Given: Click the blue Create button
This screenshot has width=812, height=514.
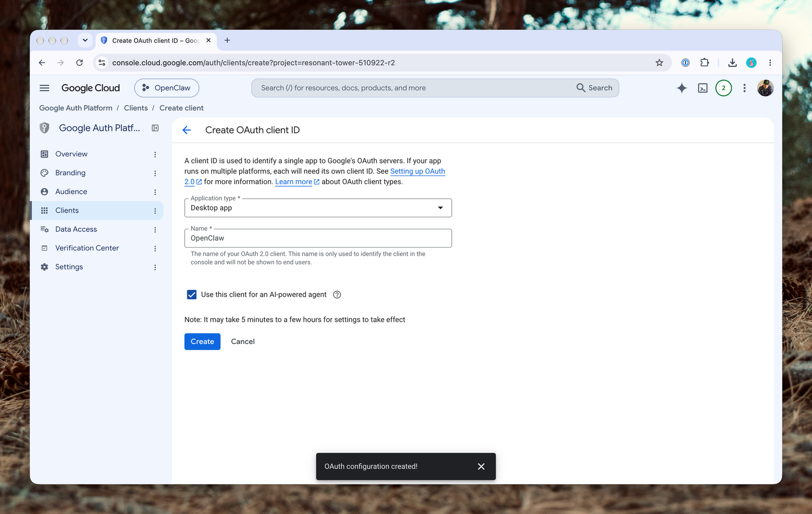Looking at the screenshot, I should [202, 341].
